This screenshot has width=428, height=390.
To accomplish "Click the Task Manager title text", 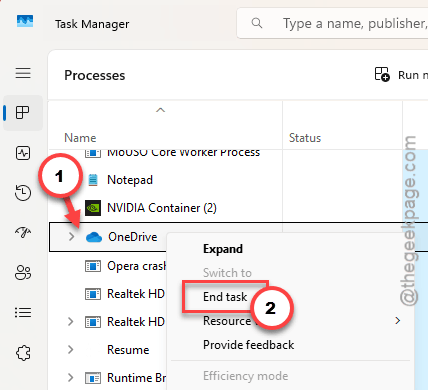I will pyautogui.click(x=92, y=24).
